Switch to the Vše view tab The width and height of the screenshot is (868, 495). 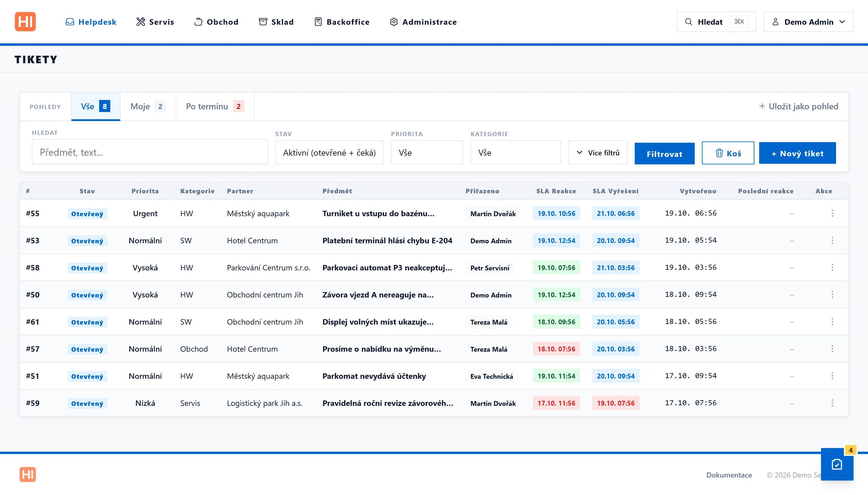tap(96, 106)
